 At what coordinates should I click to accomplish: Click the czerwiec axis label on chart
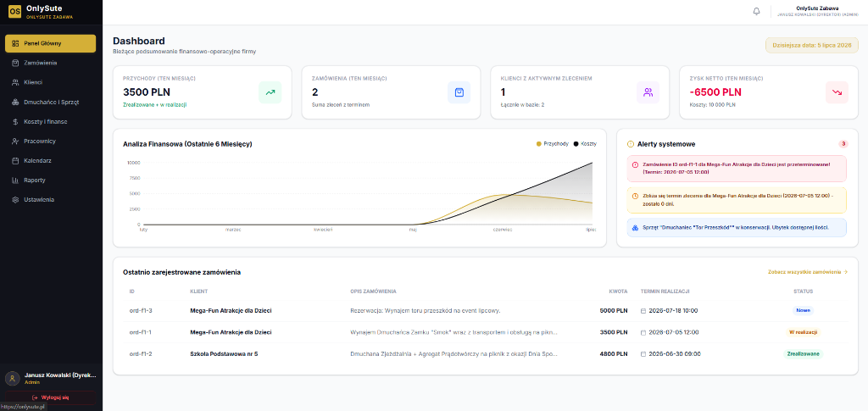503,229
